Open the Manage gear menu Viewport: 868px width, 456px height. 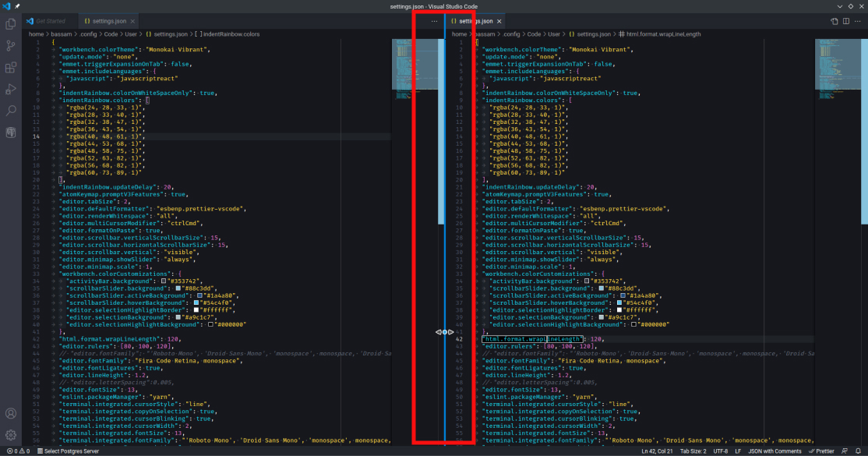[10, 435]
